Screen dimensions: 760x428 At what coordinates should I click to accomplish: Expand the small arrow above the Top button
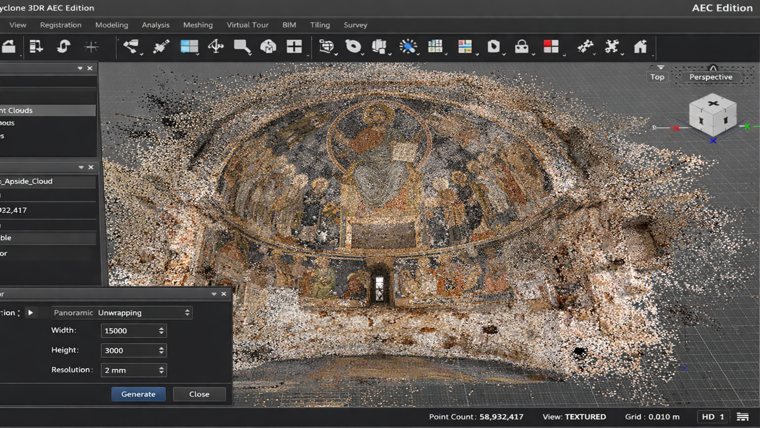[x=661, y=67]
